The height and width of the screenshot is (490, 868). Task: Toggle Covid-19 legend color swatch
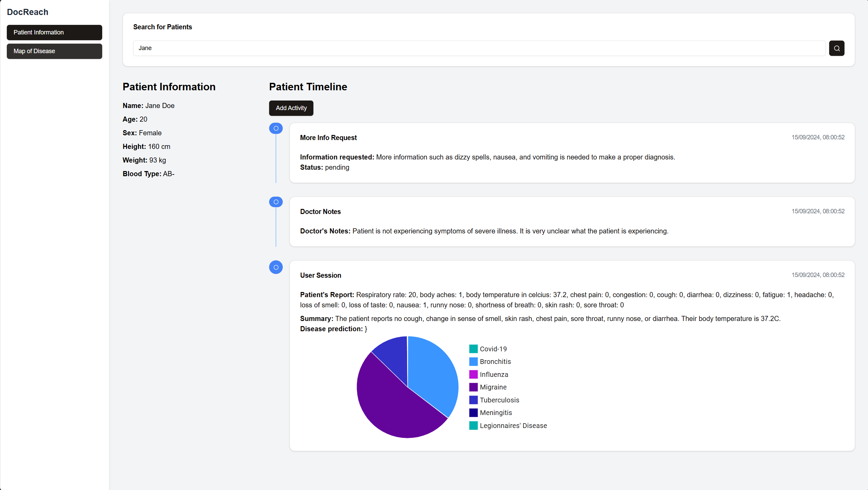pyautogui.click(x=473, y=349)
